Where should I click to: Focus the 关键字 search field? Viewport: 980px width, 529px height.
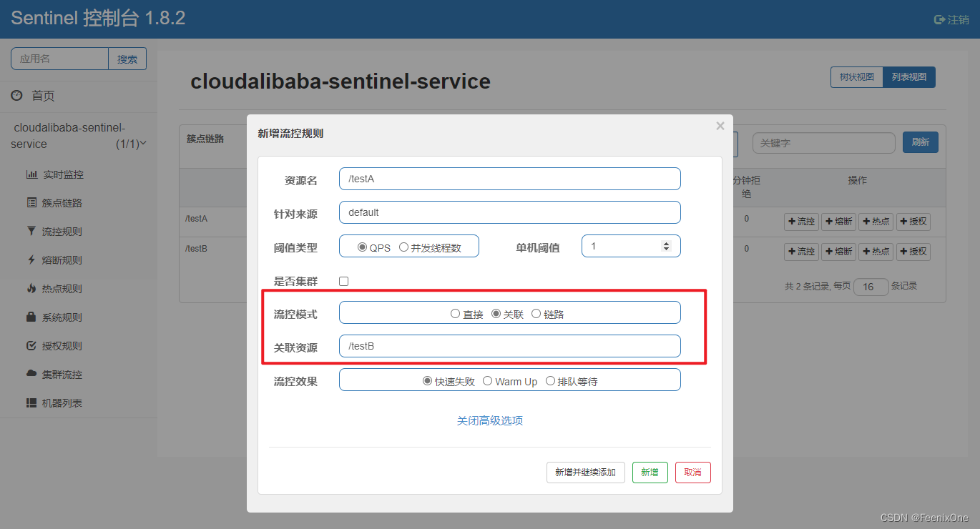pyautogui.click(x=823, y=143)
